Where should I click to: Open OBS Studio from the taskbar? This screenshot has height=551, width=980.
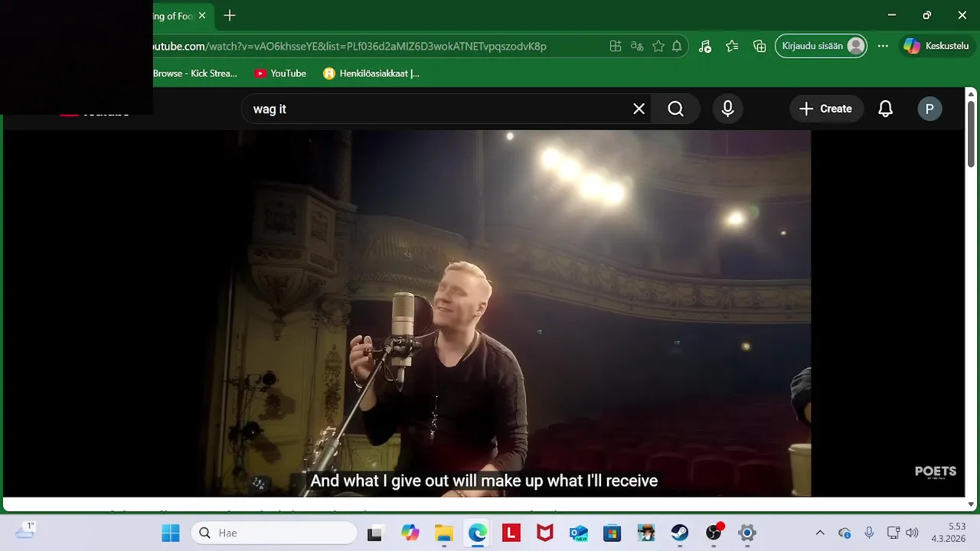(x=714, y=533)
